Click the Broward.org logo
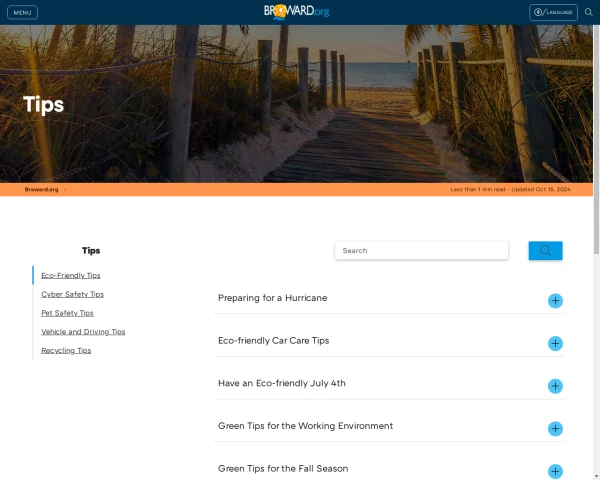Viewport: 600px width, 480px height. pos(297,11)
